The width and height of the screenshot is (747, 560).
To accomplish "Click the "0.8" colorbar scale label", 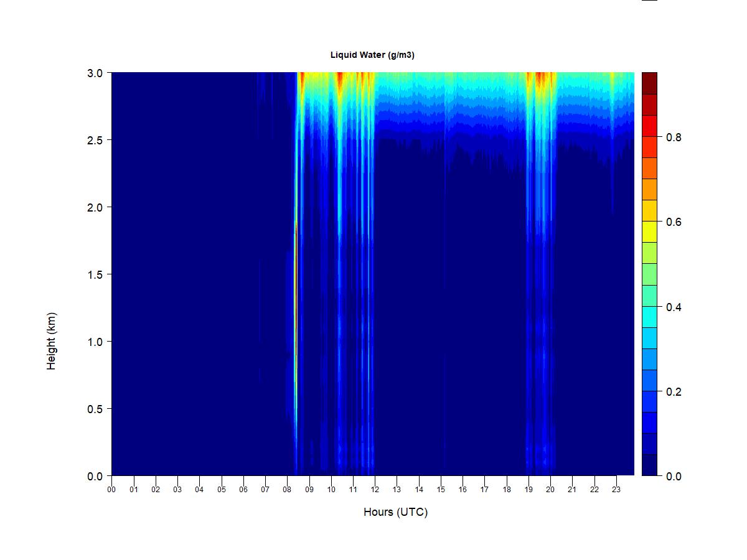I will (674, 138).
